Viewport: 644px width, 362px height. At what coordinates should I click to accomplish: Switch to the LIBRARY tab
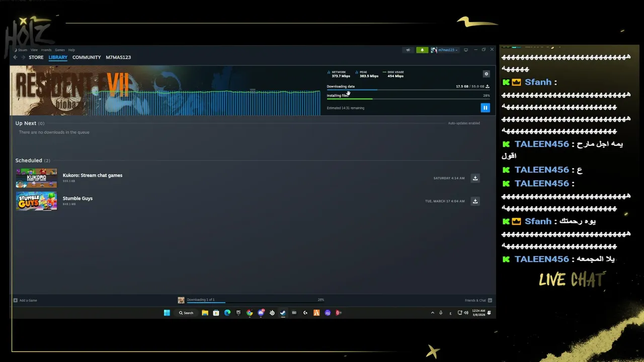tap(58, 57)
